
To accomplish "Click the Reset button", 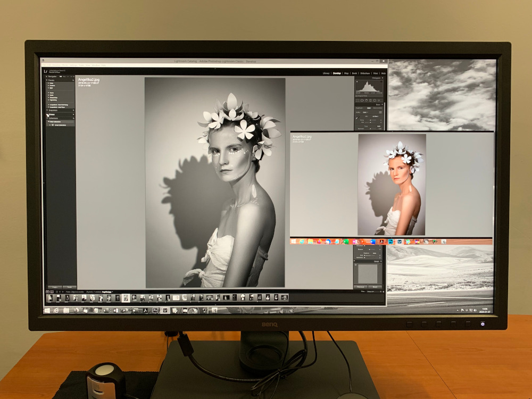I will click(x=376, y=287).
